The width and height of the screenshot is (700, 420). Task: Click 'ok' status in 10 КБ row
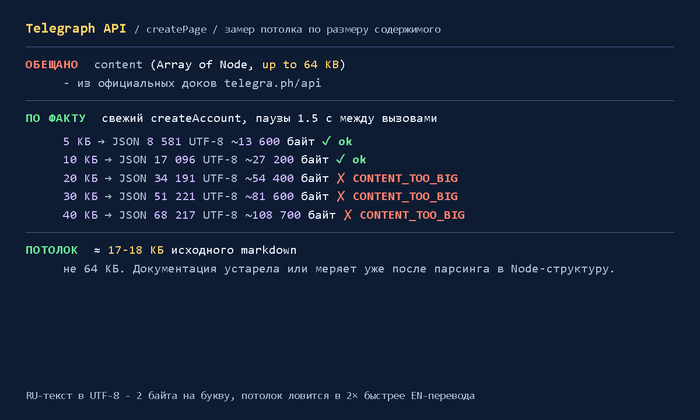(x=359, y=160)
